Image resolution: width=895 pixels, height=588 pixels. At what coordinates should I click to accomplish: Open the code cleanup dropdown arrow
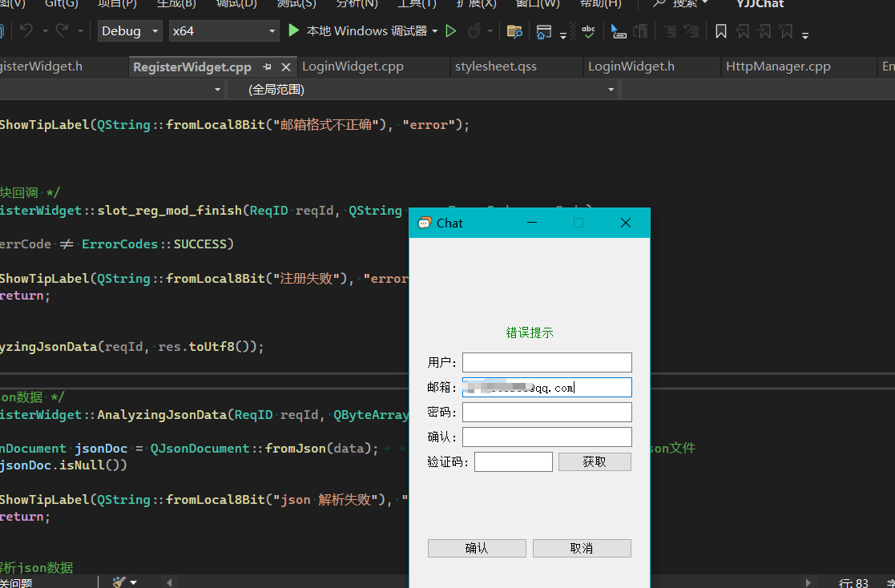click(134, 583)
